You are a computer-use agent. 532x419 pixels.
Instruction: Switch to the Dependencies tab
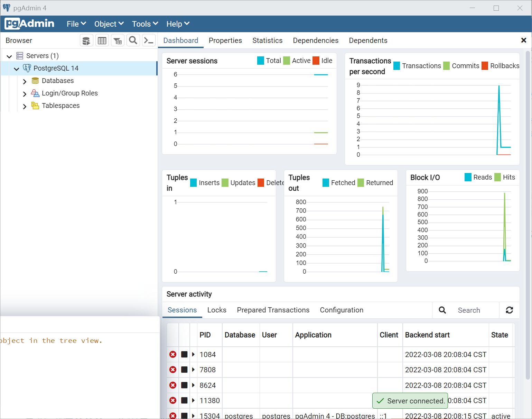(316, 40)
